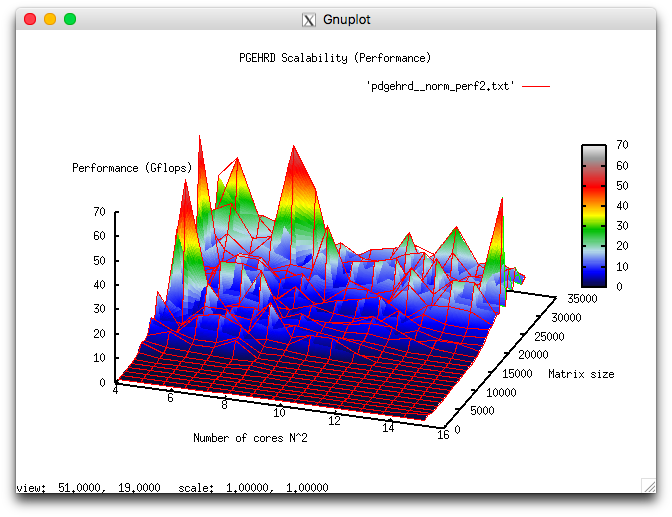Screen dimensions: 672x517
Task: Click the green zoom window button
Action: pyautogui.click(x=70, y=19)
